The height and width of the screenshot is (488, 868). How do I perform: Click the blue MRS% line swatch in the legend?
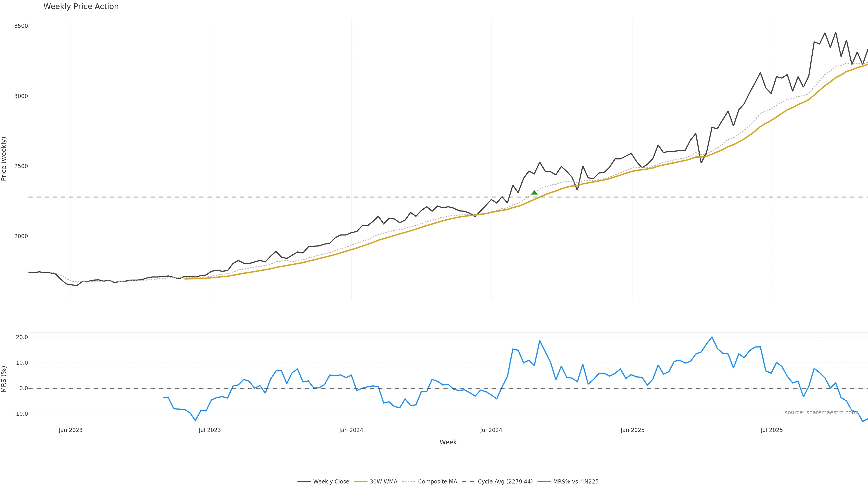point(544,482)
